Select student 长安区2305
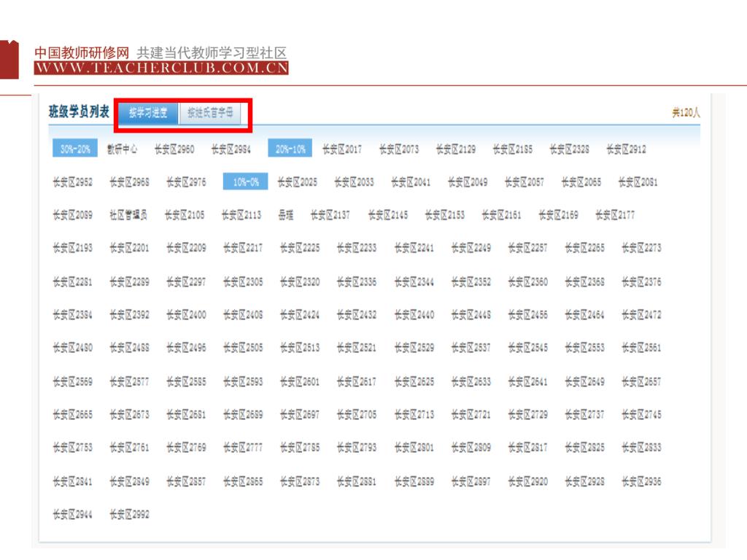The width and height of the screenshot is (747, 560). coord(243,282)
